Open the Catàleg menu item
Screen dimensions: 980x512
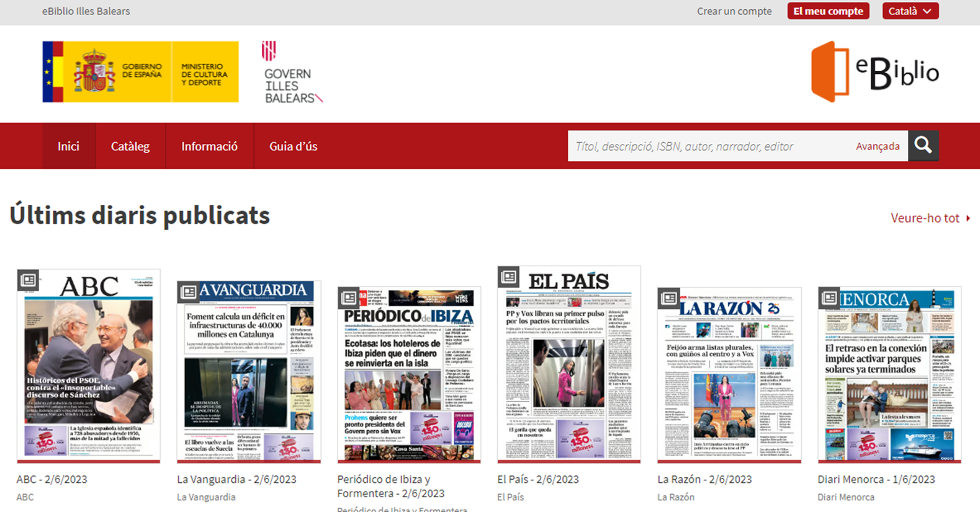130,146
